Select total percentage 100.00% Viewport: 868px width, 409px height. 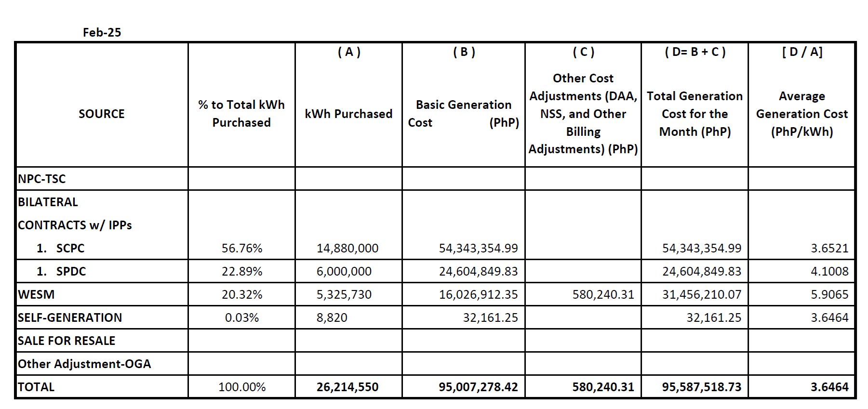[x=242, y=387]
